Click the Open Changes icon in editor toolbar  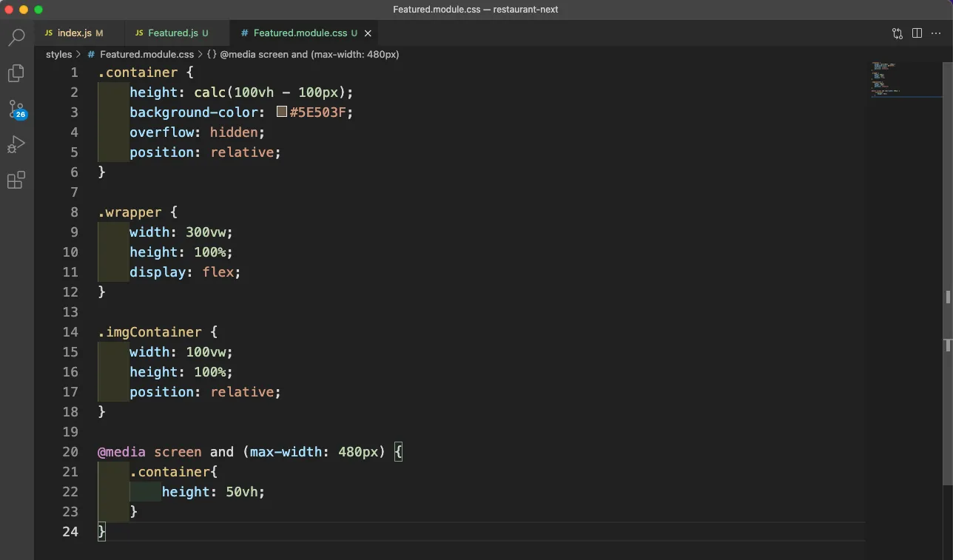pyautogui.click(x=898, y=33)
